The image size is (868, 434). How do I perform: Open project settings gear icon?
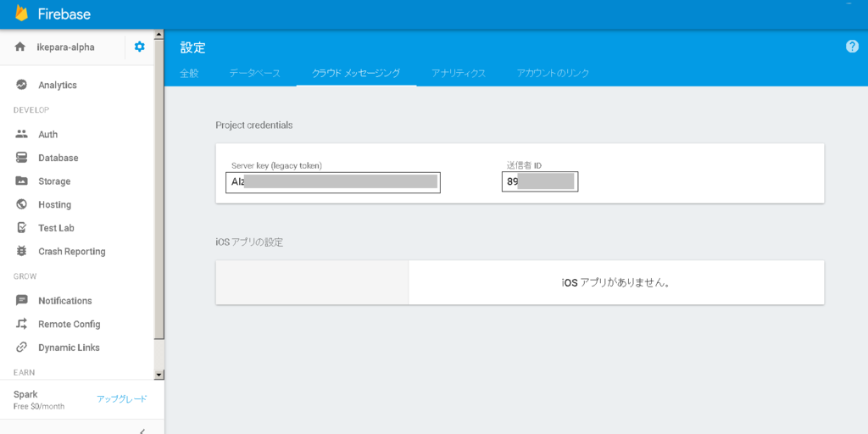pyautogui.click(x=140, y=47)
